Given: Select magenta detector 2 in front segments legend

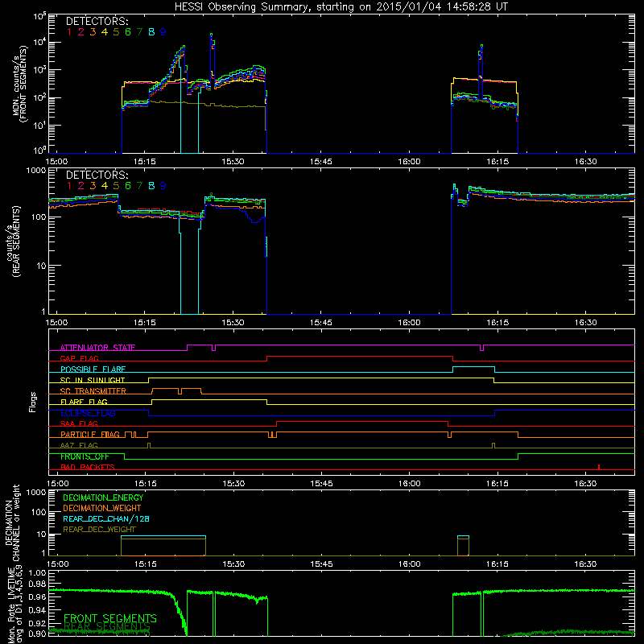Looking at the screenshot, I should pyautogui.click(x=81, y=32).
